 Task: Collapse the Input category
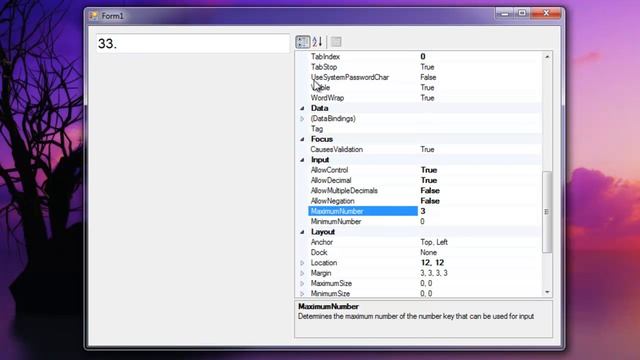pos(302,160)
